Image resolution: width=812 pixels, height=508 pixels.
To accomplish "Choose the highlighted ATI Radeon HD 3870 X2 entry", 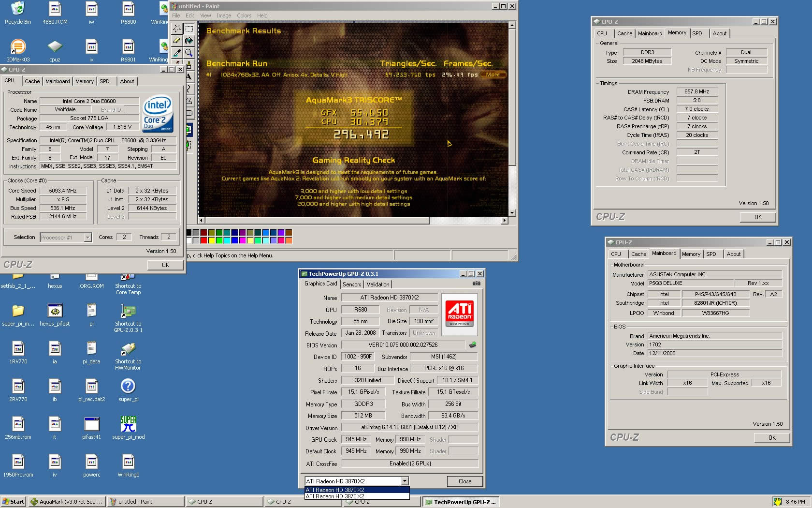I will (x=357, y=490).
